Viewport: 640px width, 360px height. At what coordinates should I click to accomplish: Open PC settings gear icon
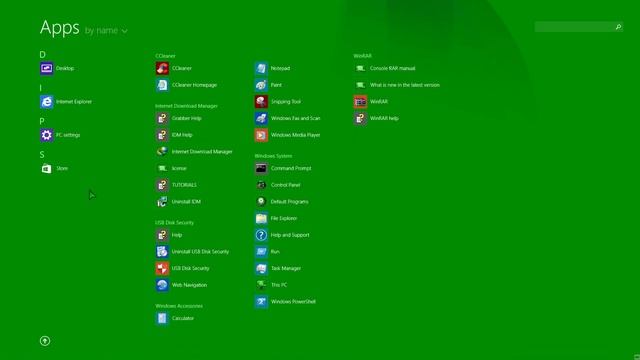click(47, 135)
